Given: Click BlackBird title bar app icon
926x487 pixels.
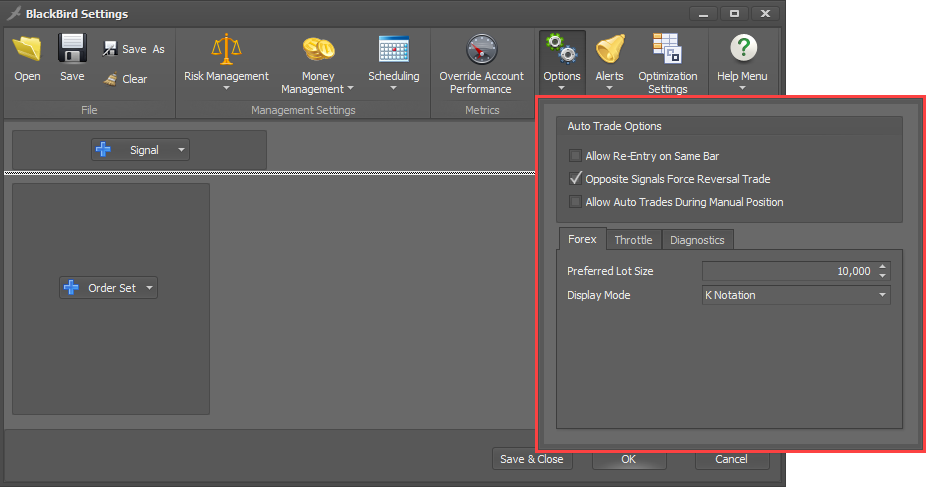Looking at the screenshot, I should point(14,13).
